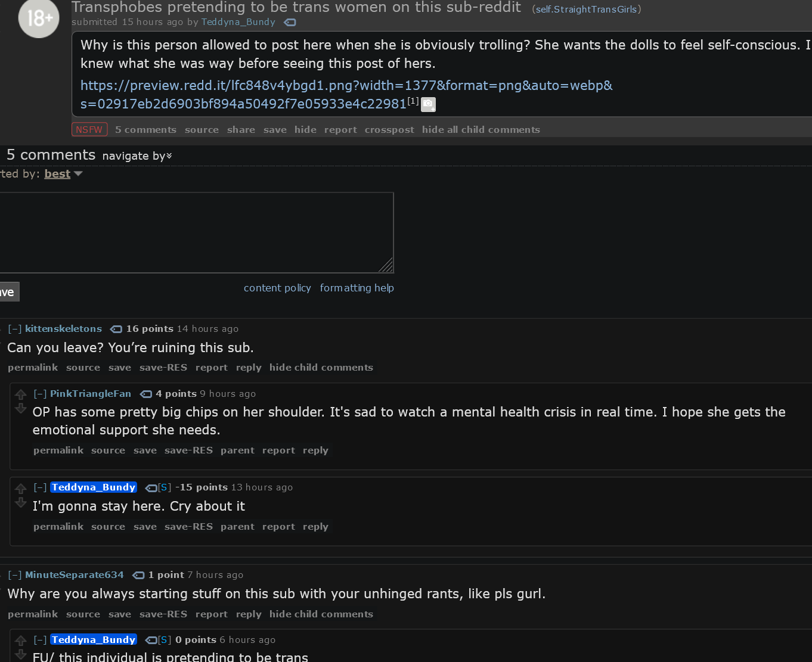Collapse the kittenskeletons comment thread

(x=15, y=329)
